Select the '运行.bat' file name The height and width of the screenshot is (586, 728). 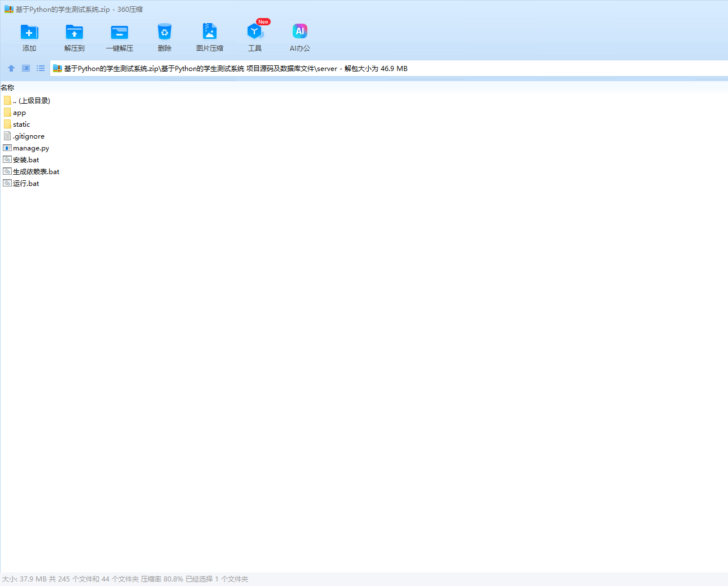click(x=26, y=184)
